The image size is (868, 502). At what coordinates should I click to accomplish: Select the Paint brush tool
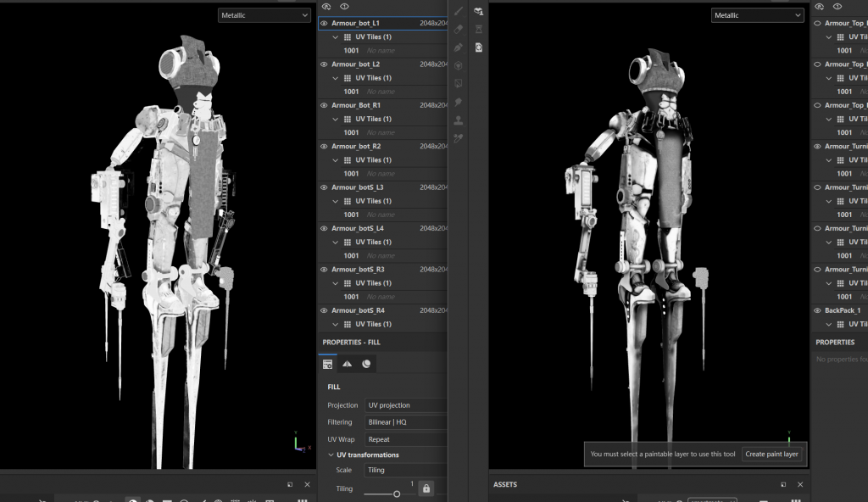(459, 11)
